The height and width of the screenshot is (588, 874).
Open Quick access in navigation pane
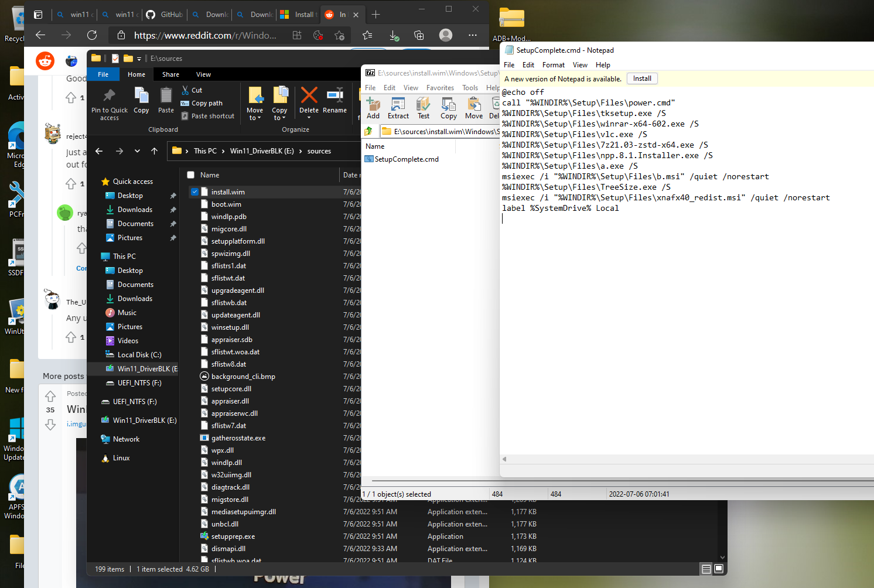133,182
